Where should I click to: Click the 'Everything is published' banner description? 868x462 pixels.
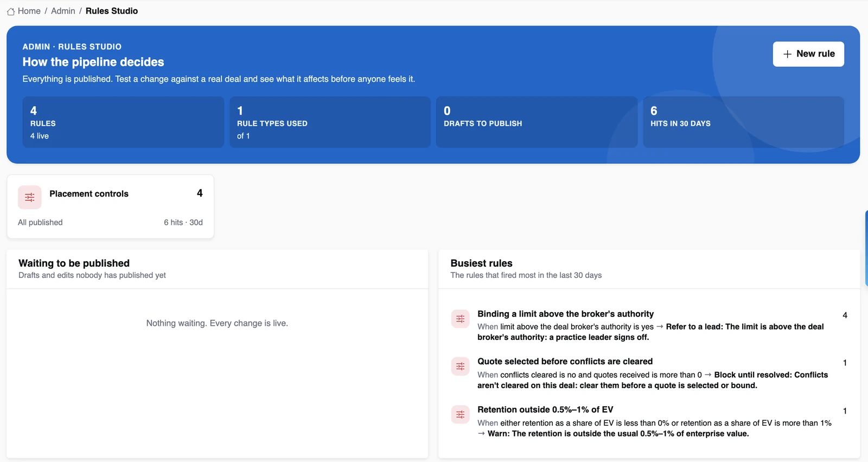pyautogui.click(x=219, y=79)
